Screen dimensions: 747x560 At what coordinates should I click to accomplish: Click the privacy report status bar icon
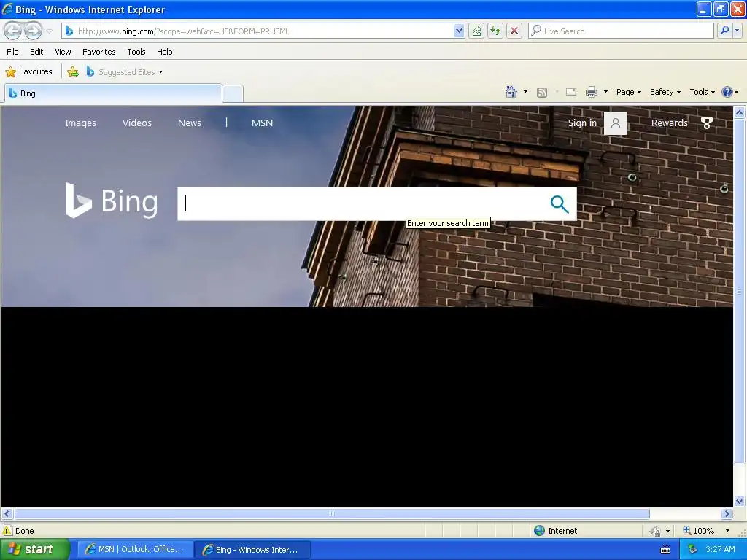point(656,531)
